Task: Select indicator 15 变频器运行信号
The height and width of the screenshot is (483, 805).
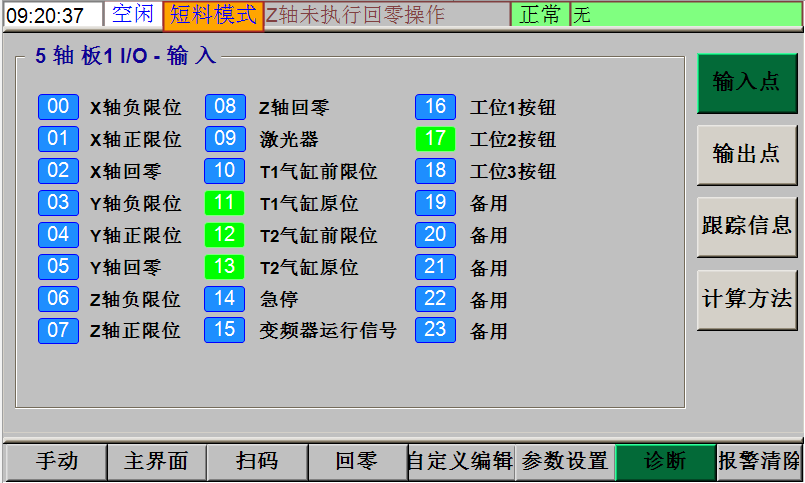Action: click(225, 330)
